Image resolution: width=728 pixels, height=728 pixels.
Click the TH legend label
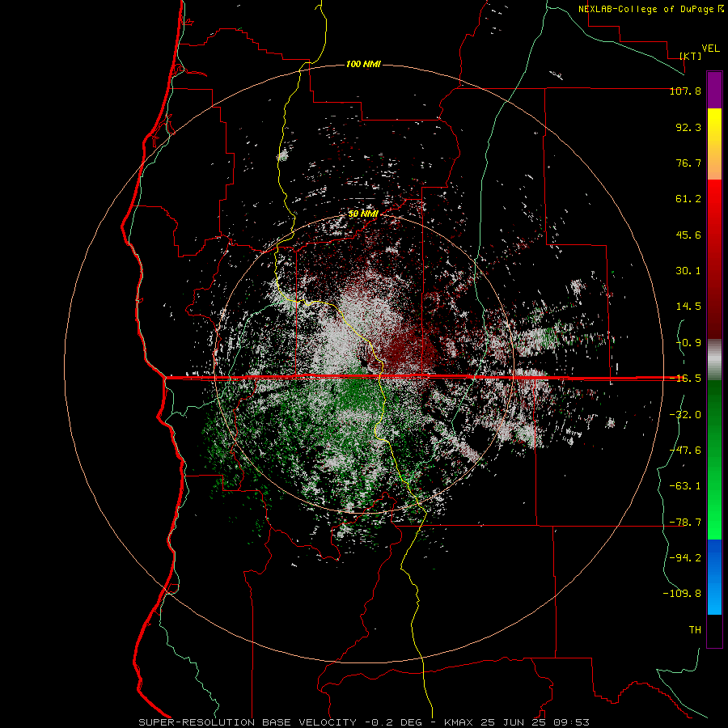[695, 630]
